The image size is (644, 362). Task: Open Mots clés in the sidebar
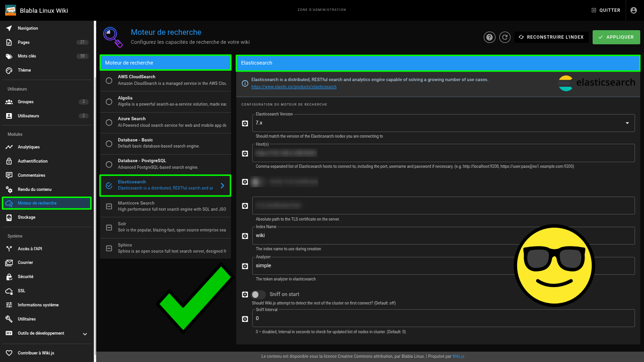click(x=47, y=56)
